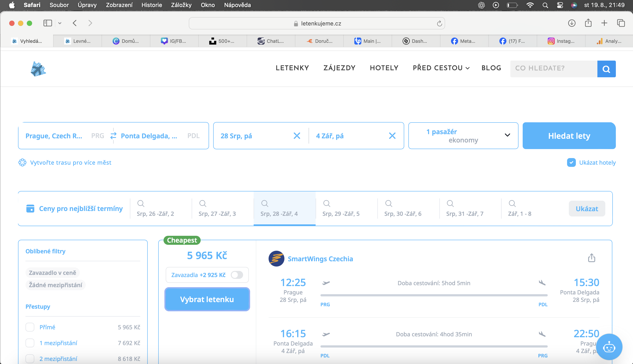The height and width of the screenshot is (364, 633).
Task: Open Safari Historie menu
Action: (x=151, y=5)
